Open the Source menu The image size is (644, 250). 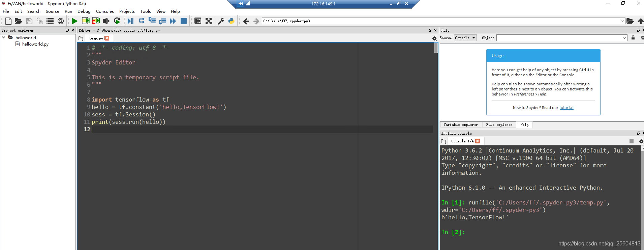click(53, 11)
